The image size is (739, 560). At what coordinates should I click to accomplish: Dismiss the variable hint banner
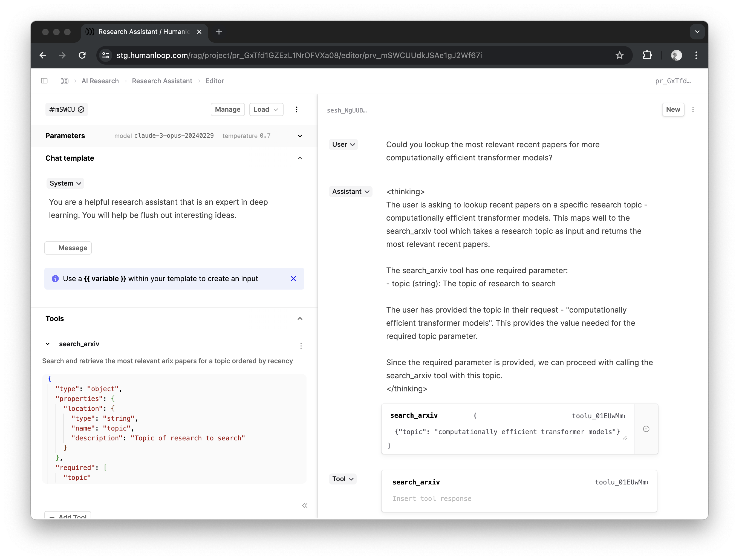tap(293, 279)
